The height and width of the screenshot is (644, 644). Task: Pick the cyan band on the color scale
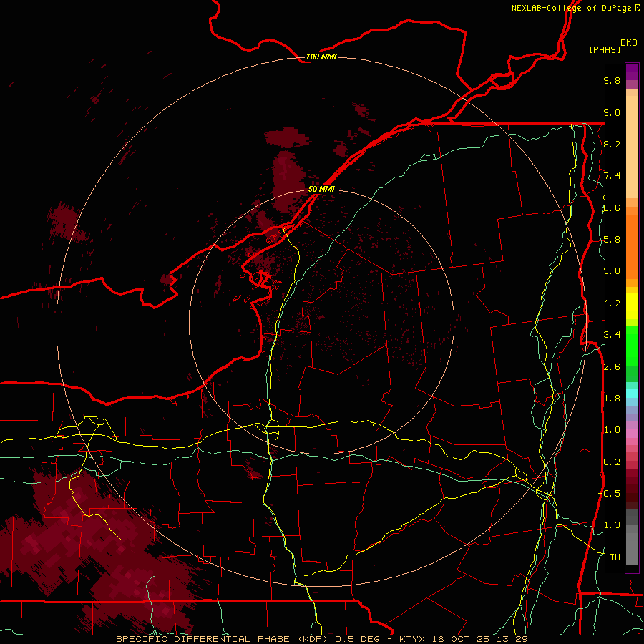pos(632,394)
